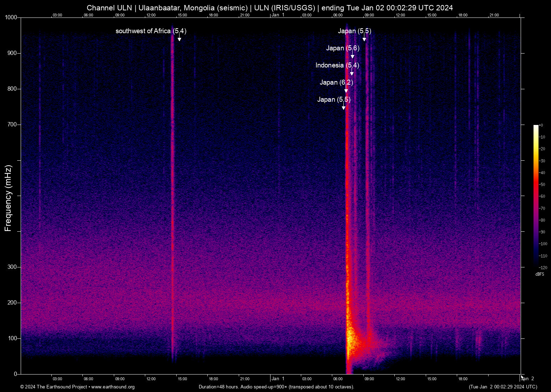This screenshot has width=551, height=392.
Task: Select the Jan 1 marker on bottom axis
Action: 278,379
